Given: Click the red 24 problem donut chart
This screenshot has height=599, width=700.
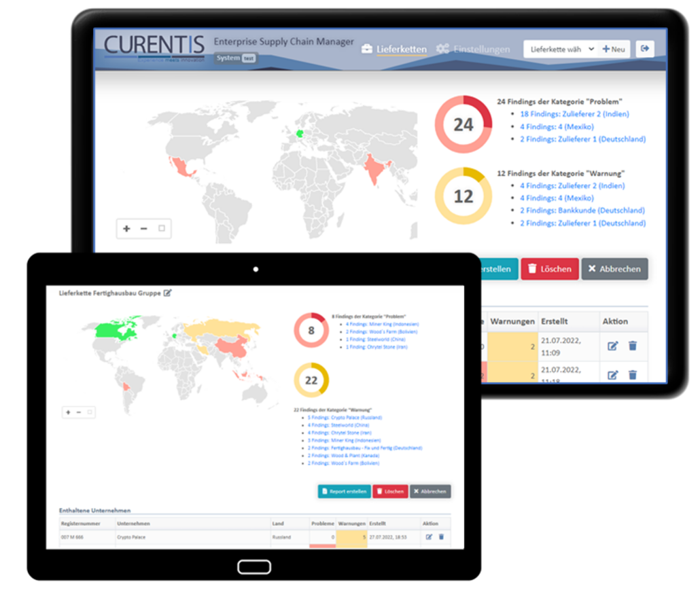Looking at the screenshot, I should click(x=463, y=124).
